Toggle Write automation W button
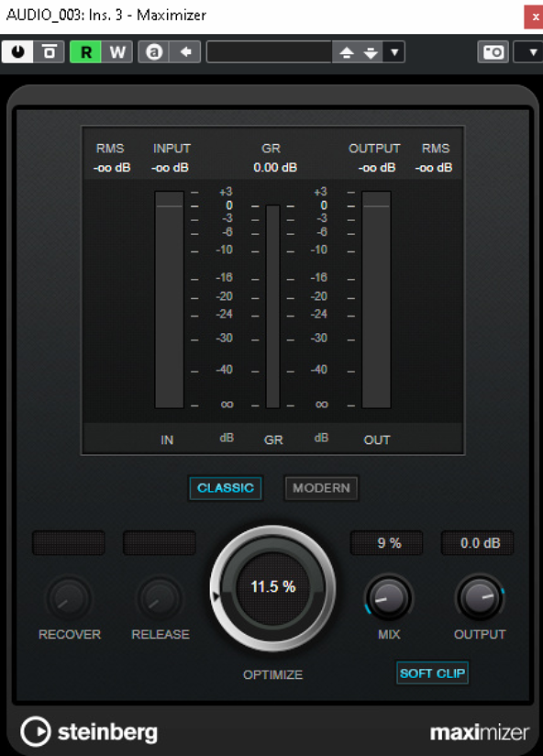Screen dimensions: 543x756 (x=117, y=51)
